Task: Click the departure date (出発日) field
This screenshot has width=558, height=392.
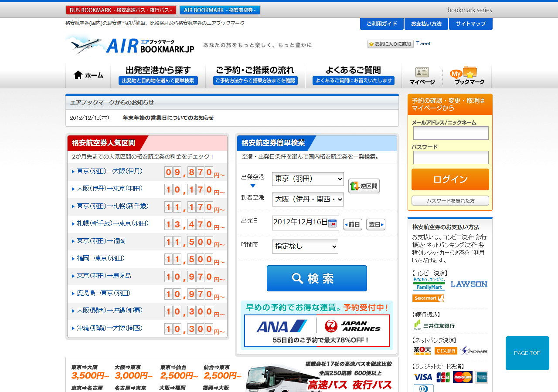Action: 306,223
